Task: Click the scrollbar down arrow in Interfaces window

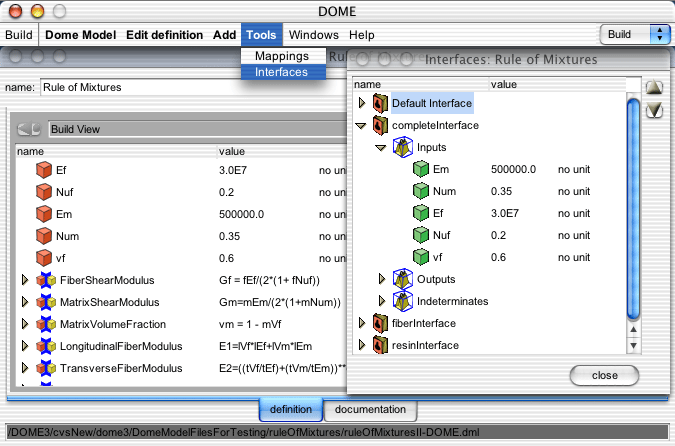Action: [x=633, y=345]
